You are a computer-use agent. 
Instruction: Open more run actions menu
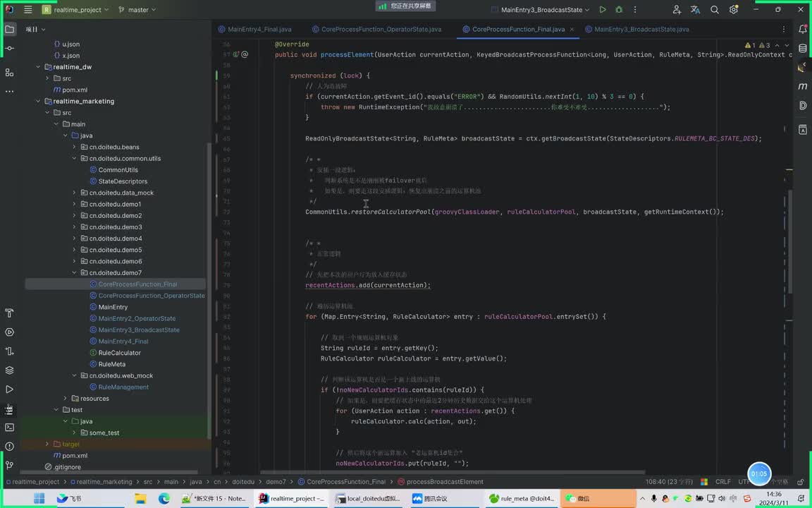(635, 9)
